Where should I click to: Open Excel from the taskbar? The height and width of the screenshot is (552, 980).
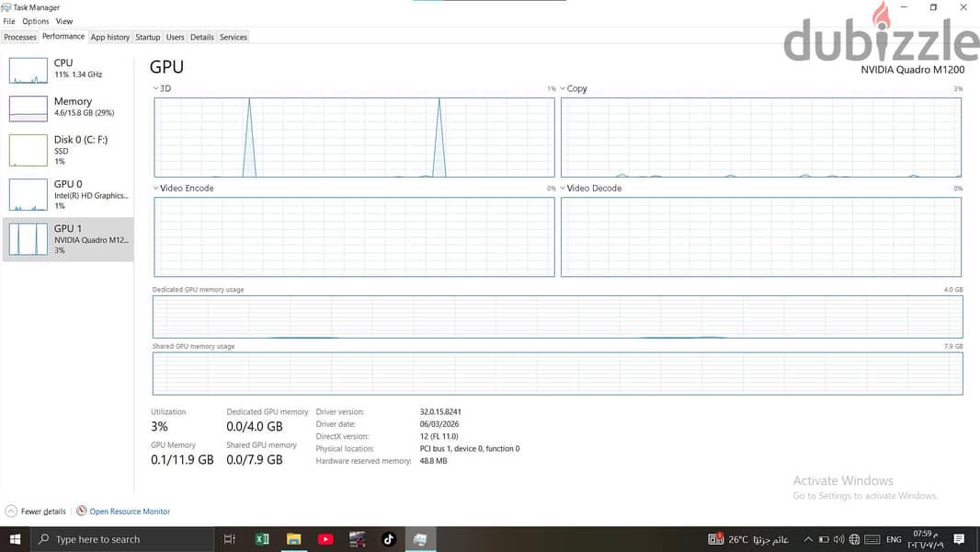click(262, 539)
